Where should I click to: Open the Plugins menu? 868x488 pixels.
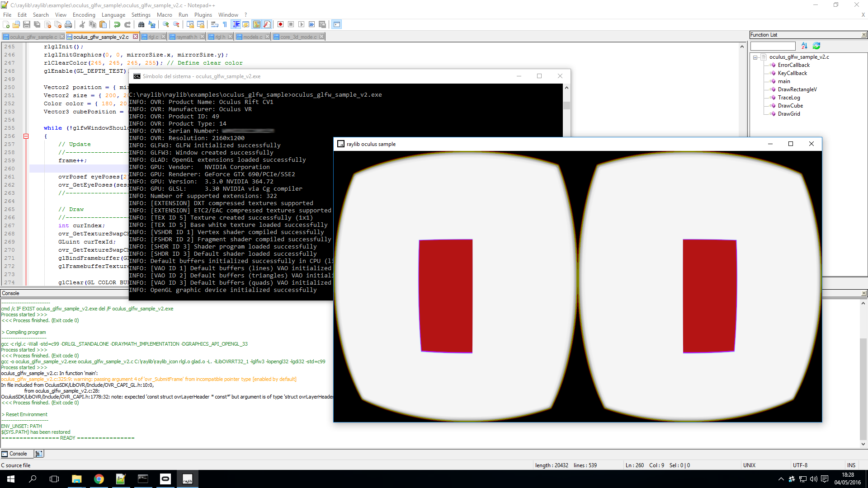(203, 15)
